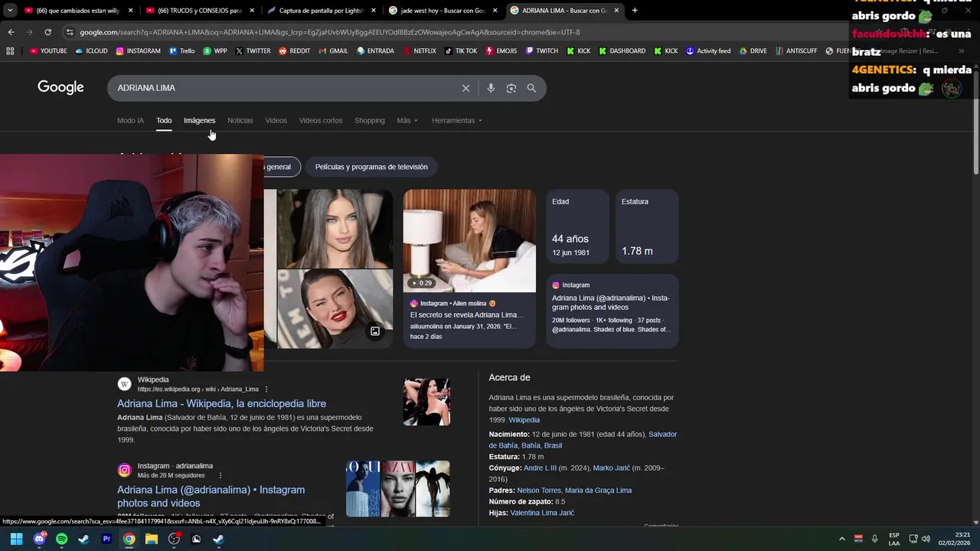
Task: Open the Chrome apps grid icon in bookmarks bar
Action: click(10, 51)
